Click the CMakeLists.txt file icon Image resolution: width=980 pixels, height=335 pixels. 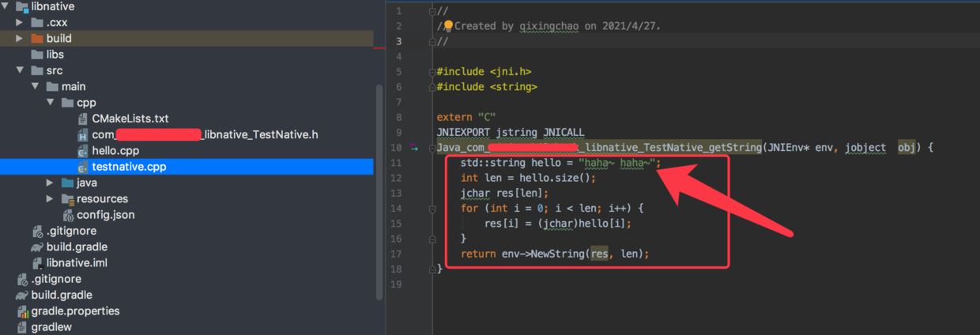(82, 119)
